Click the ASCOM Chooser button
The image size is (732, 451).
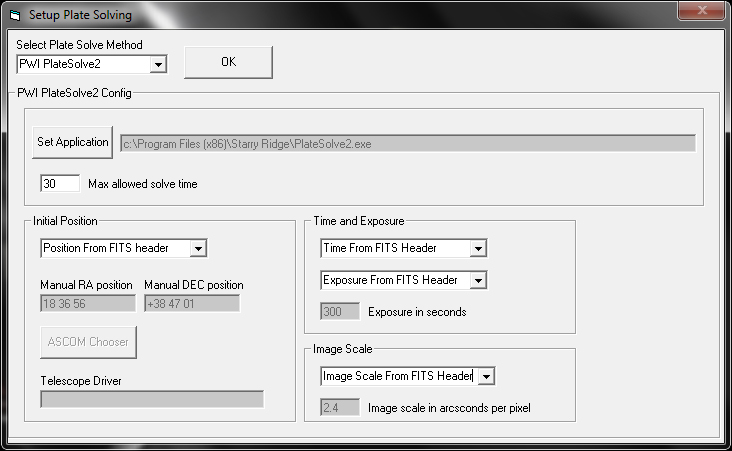(88, 342)
